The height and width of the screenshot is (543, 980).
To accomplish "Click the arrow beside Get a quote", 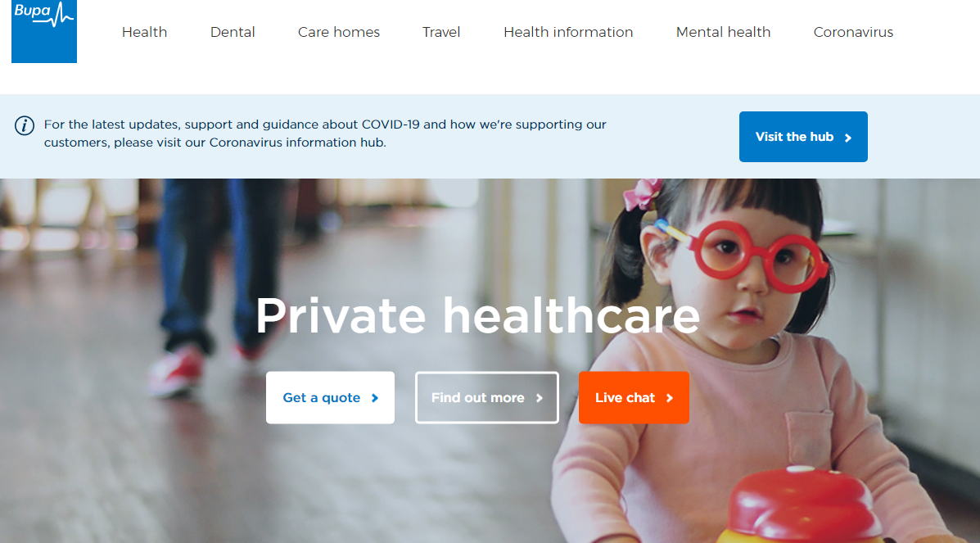I will click(375, 398).
